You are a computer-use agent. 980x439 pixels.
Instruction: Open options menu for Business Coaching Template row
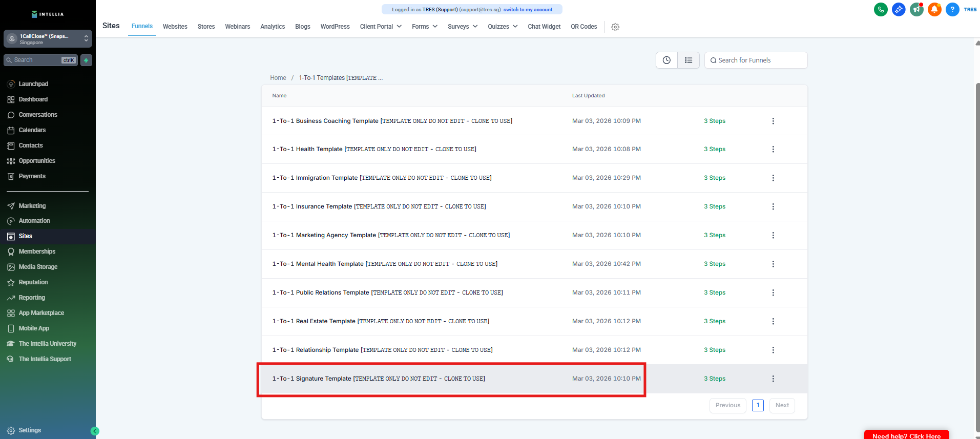773,121
